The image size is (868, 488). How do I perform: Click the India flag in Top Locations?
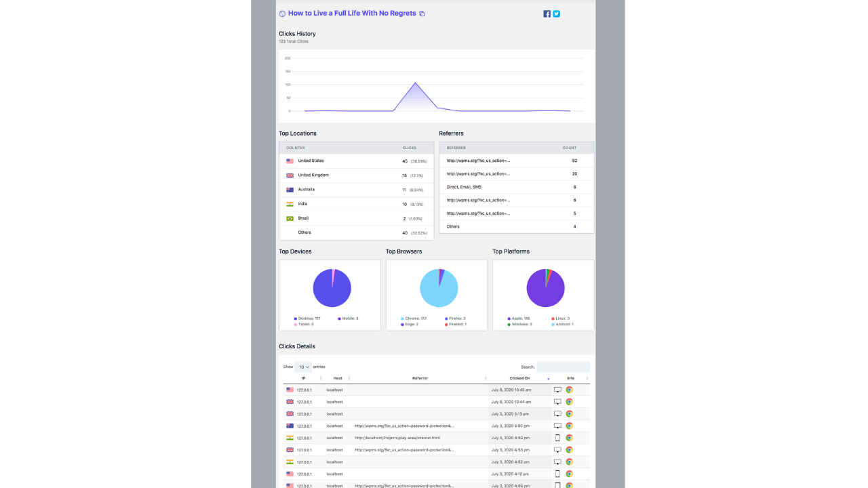click(290, 204)
